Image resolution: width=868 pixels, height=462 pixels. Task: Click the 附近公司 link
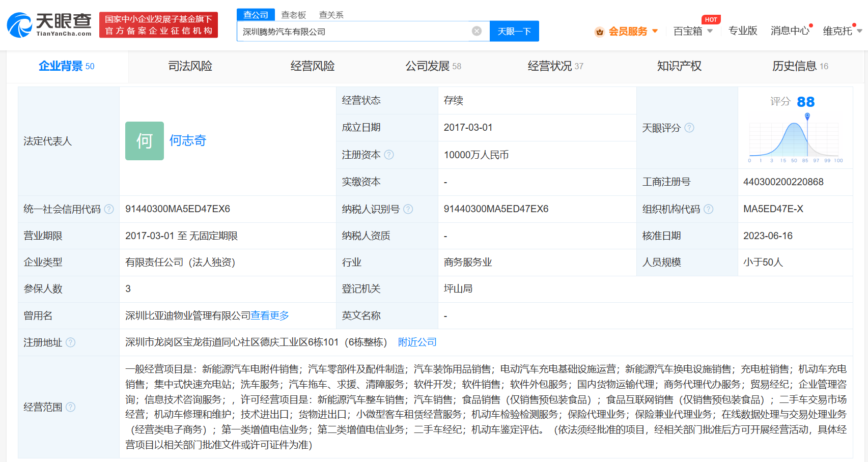click(417, 342)
